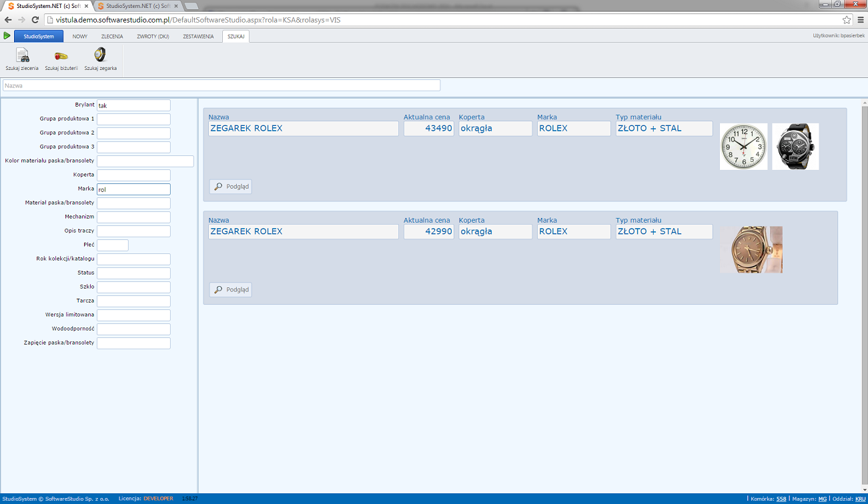Image resolution: width=868 pixels, height=504 pixels.
Task: Click DEVELOPER licence text
Action: pos(158,499)
